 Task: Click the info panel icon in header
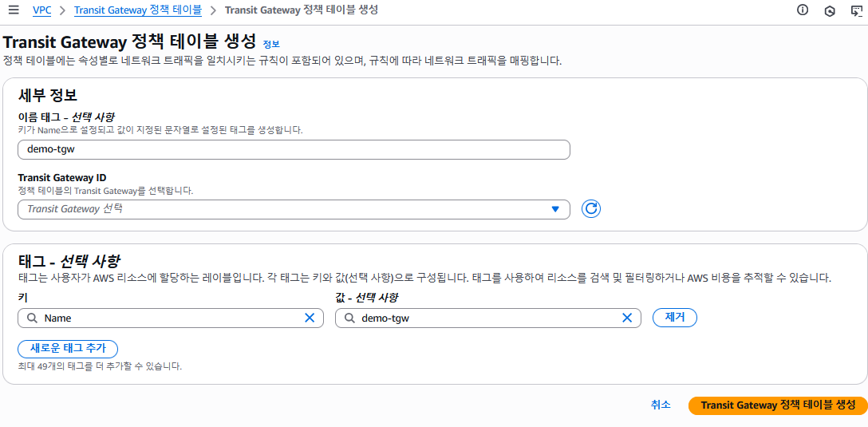click(x=802, y=10)
